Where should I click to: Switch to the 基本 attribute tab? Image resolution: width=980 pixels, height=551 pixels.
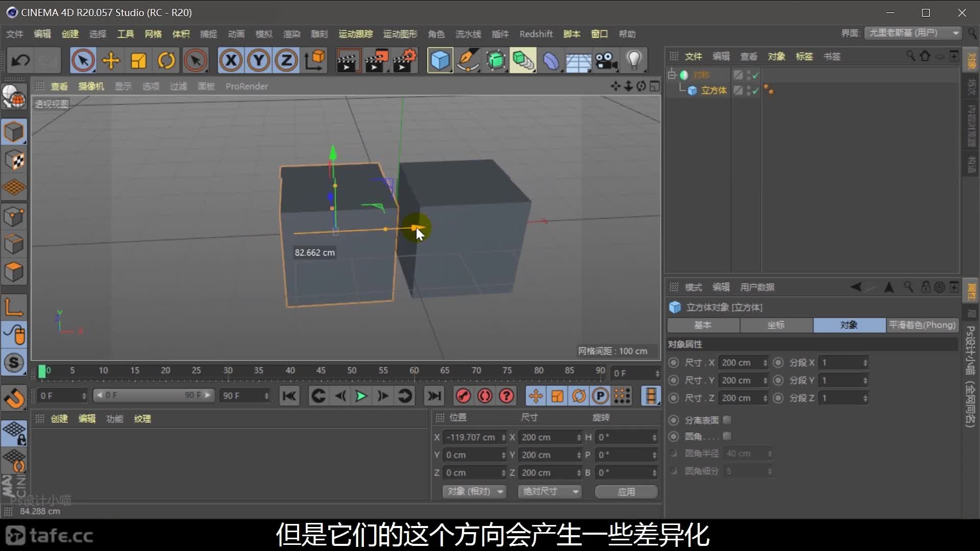click(x=703, y=325)
